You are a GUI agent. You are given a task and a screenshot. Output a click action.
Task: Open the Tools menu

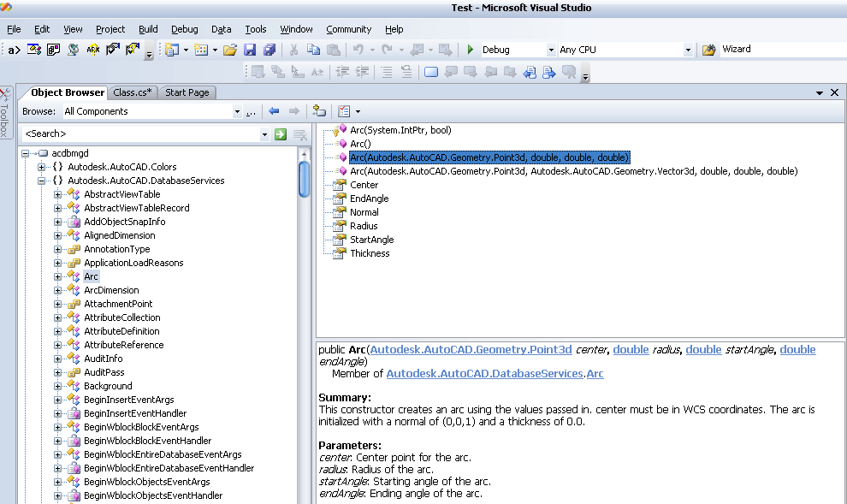click(x=256, y=29)
